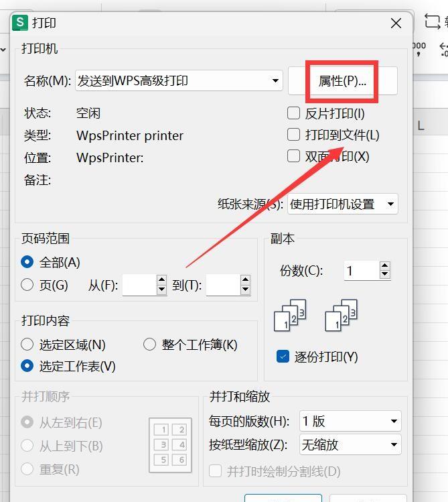Click the 到(T) end page field
This screenshot has height=502, width=448.
click(x=223, y=285)
